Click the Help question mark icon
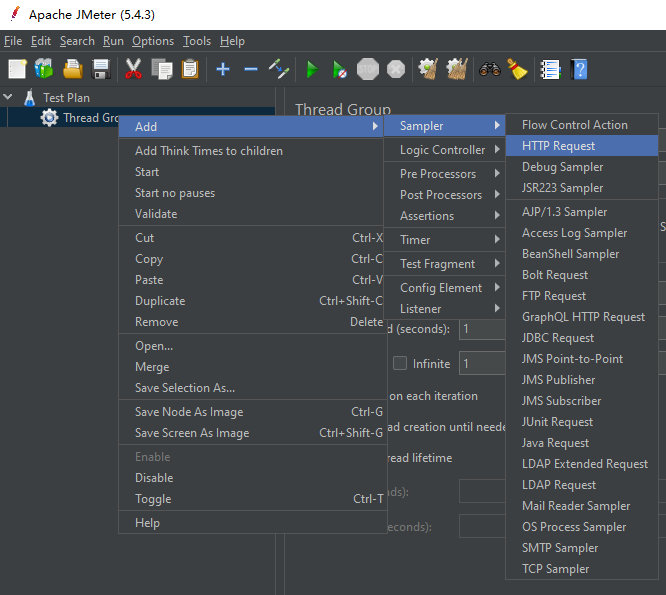The width and height of the screenshot is (666, 595). [579, 69]
